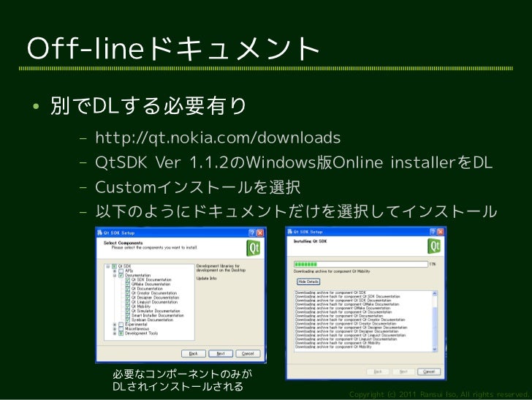Click the '別でDLする必要有り' bullet text
This screenshot has width=532, height=400.
[148, 105]
